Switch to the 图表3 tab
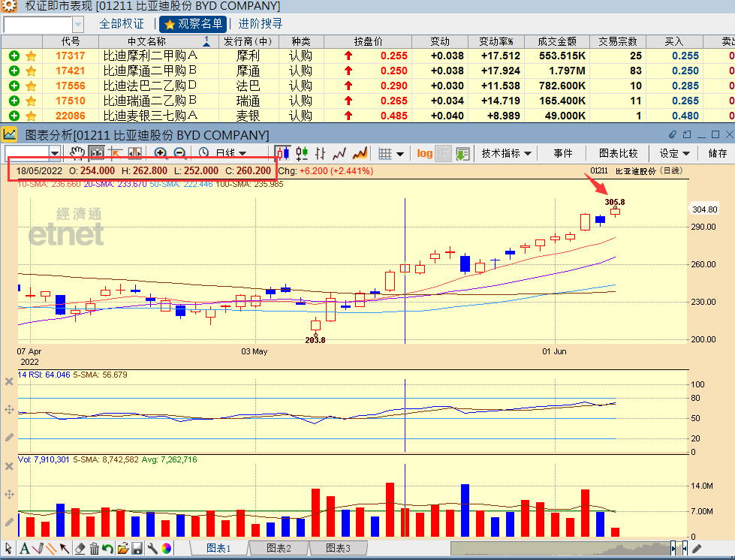Image resolution: width=735 pixels, height=560 pixels. [338, 548]
